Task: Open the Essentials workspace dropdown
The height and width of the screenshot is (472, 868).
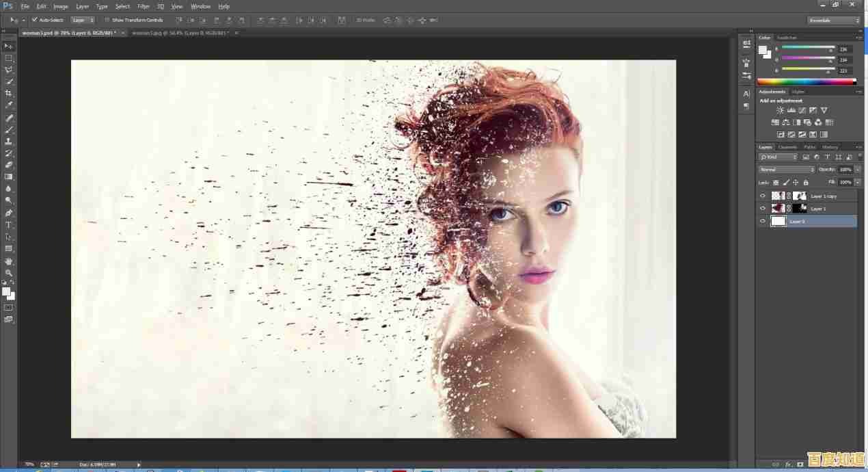Action: tap(834, 21)
